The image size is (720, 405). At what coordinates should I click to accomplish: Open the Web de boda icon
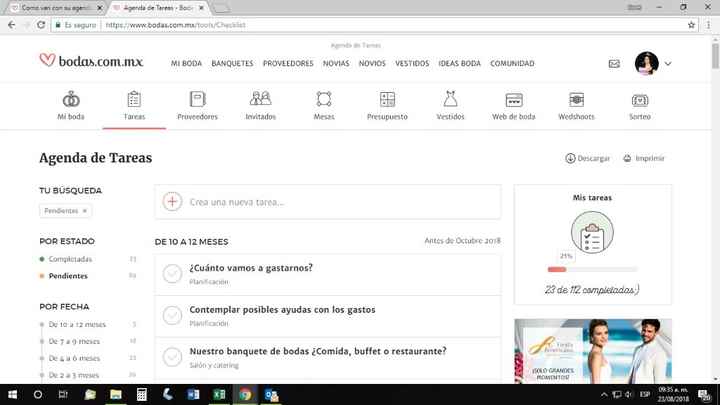point(514,100)
